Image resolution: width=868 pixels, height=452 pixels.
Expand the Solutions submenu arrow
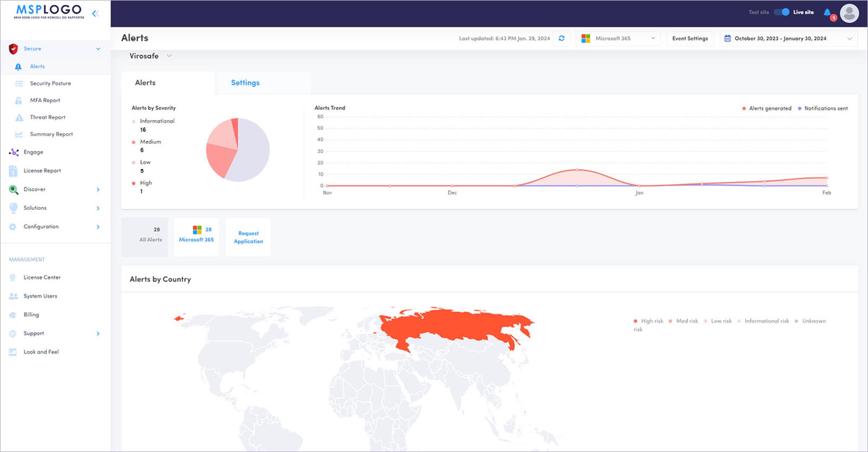tap(98, 208)
